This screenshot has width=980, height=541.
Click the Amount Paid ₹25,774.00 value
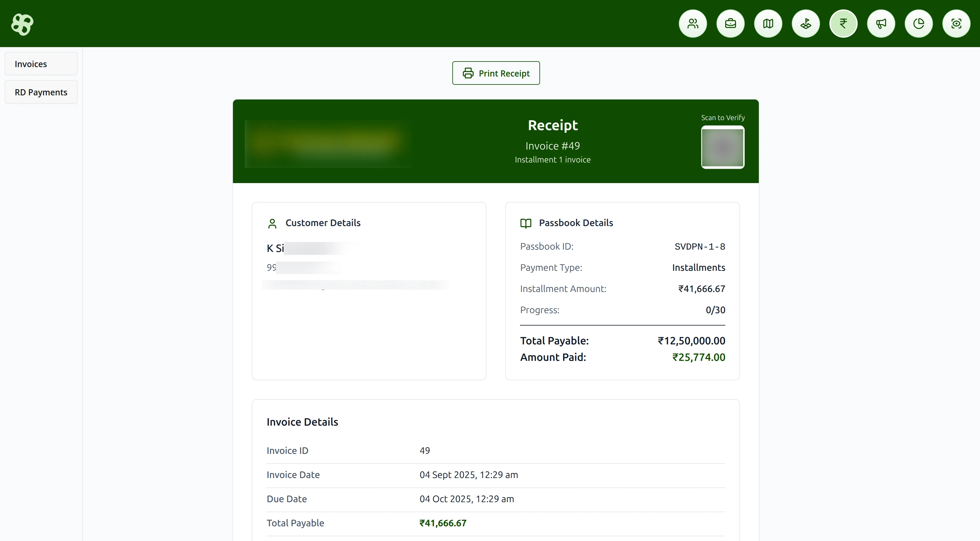click(699, 357)
